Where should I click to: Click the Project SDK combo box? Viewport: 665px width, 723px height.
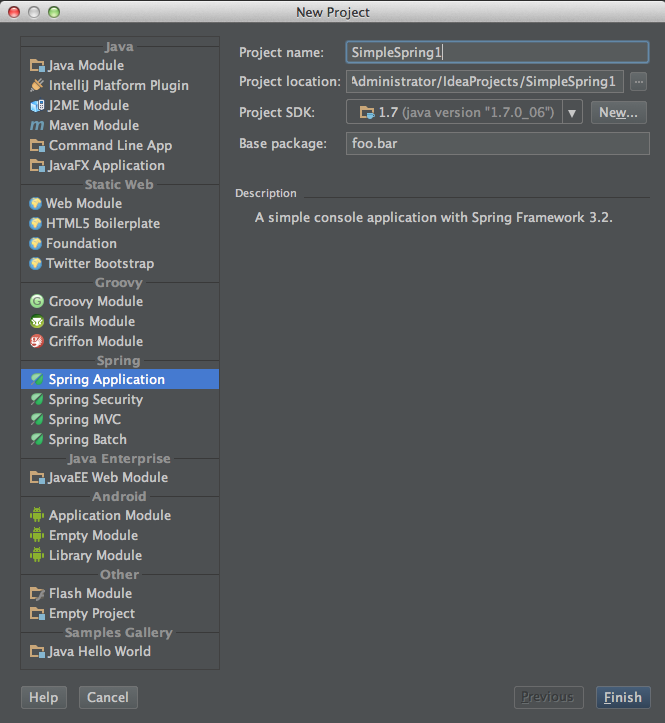464,112
